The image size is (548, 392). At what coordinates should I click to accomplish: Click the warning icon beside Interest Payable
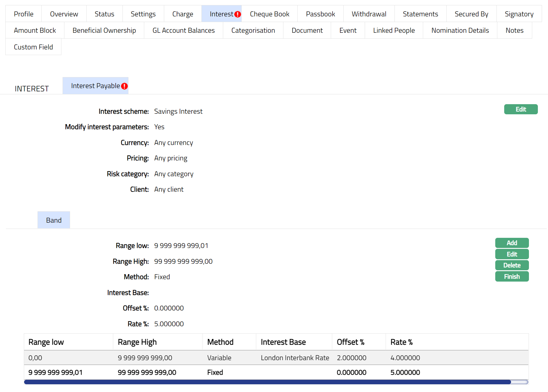point(124,86)
